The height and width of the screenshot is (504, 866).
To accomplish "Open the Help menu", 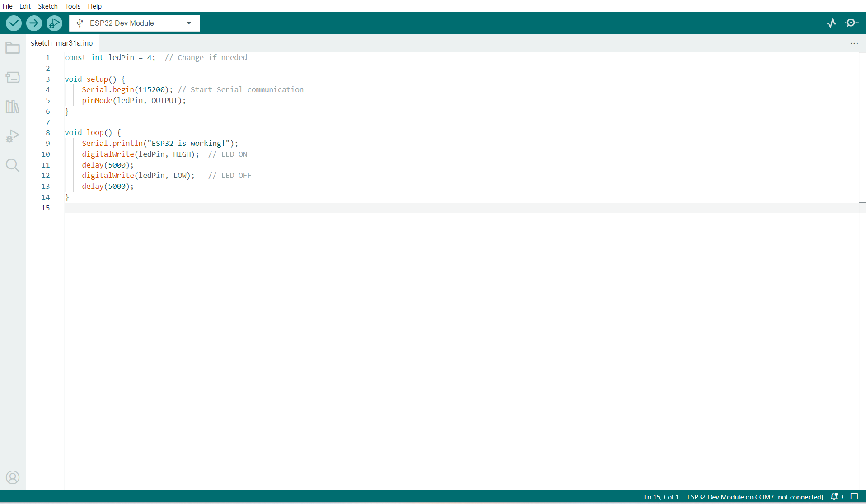I will 95,6.
